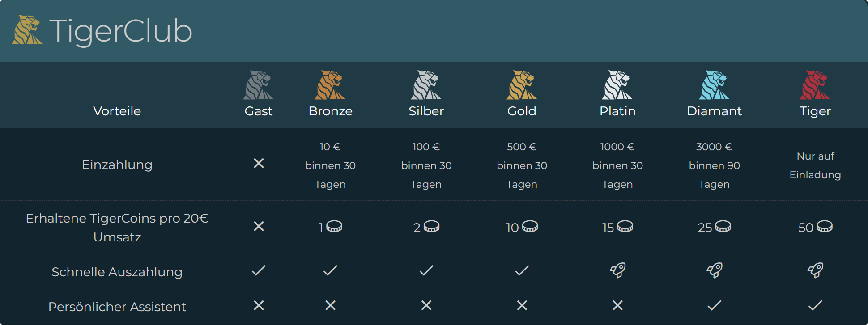Click the grey Gast tiger icon

pos(258,85)
